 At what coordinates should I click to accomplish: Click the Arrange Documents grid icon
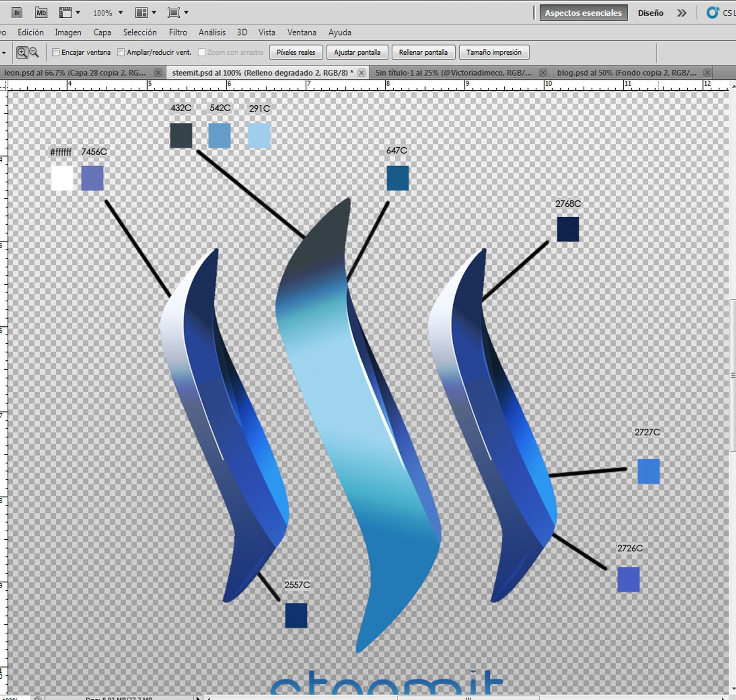pos(141,13)
